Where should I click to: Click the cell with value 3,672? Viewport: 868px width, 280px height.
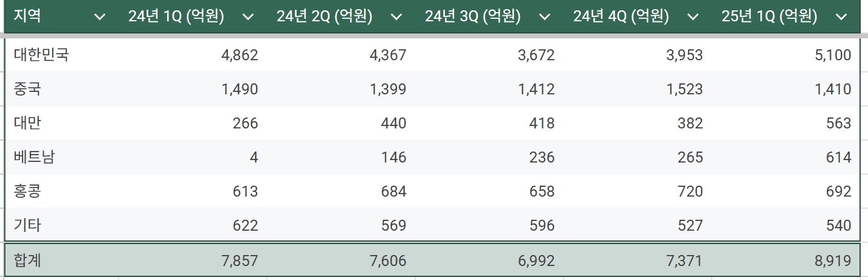[489, 55]
